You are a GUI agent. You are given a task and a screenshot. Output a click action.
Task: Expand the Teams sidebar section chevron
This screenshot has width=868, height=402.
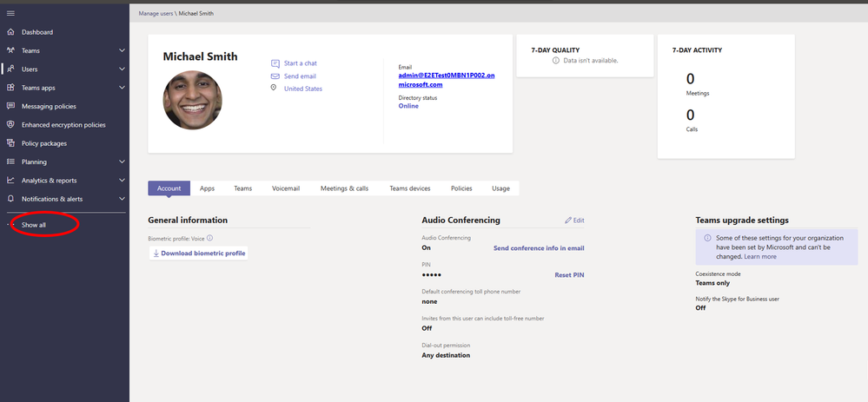pos(123,50)
